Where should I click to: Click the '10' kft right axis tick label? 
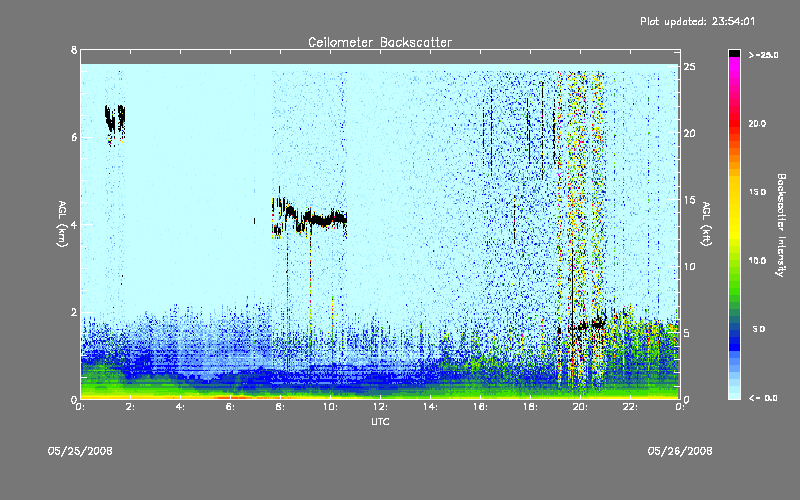[x=690, y=266]
